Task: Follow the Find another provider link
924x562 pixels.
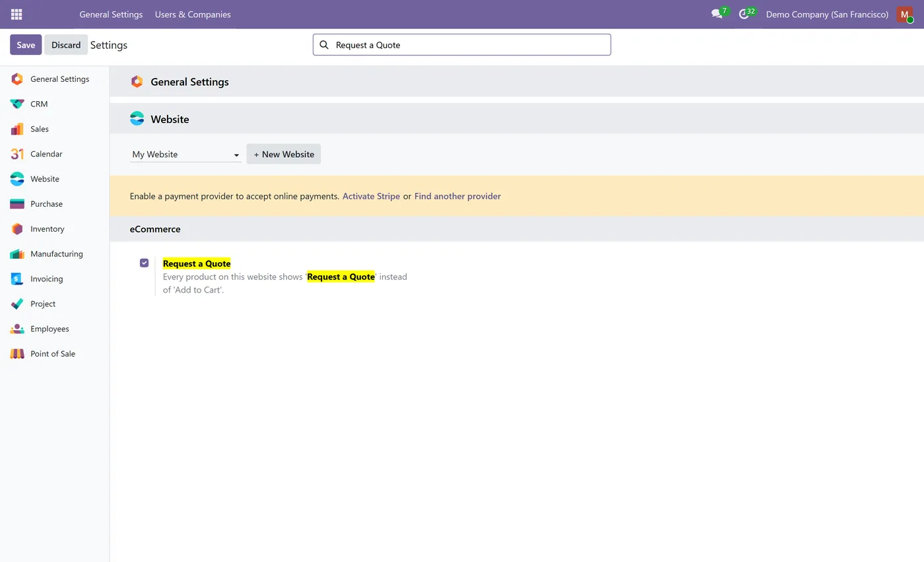Action: [x=457, y=196]
